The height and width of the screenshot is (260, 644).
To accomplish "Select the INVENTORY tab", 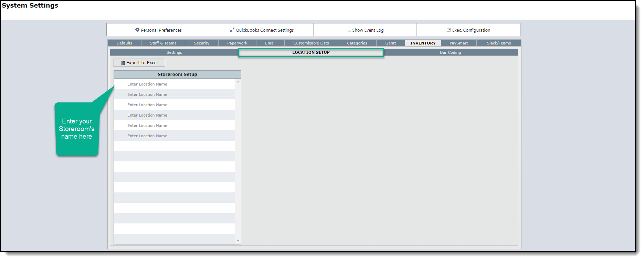I will (423, 43).
